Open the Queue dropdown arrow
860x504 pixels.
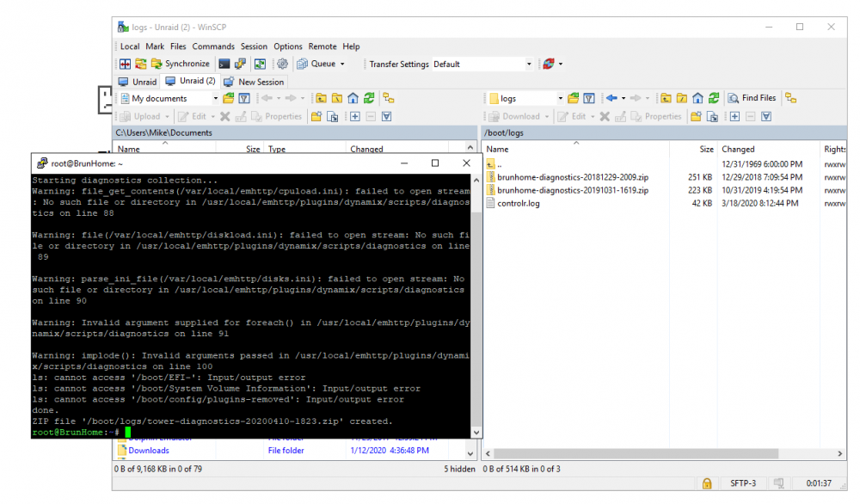tap(342, 65)
